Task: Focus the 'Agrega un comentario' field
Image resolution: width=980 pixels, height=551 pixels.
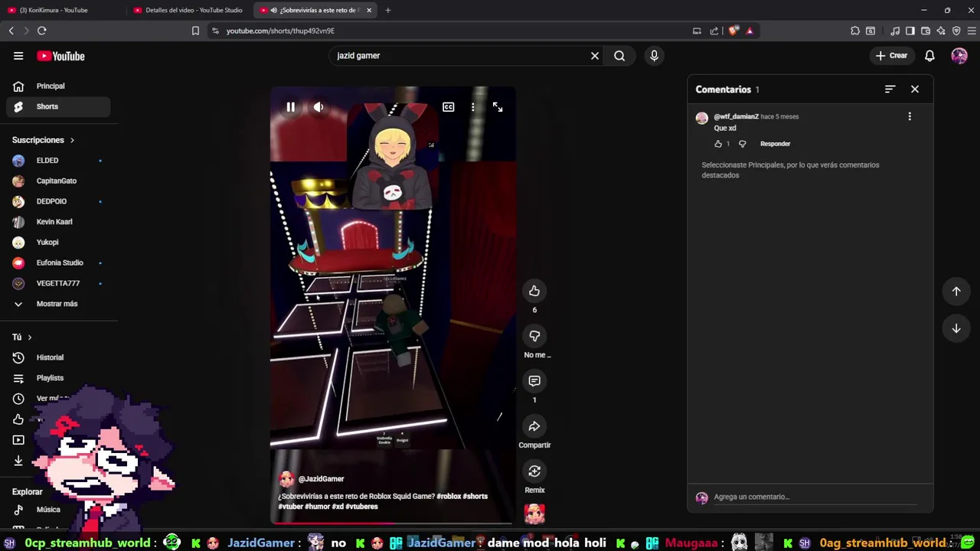Action: 815,497
